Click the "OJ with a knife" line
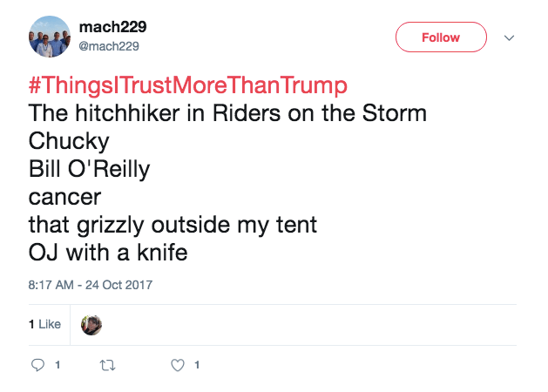Image resolution: width=548 pixels, height=392 pixels. (x=108, y=253)
